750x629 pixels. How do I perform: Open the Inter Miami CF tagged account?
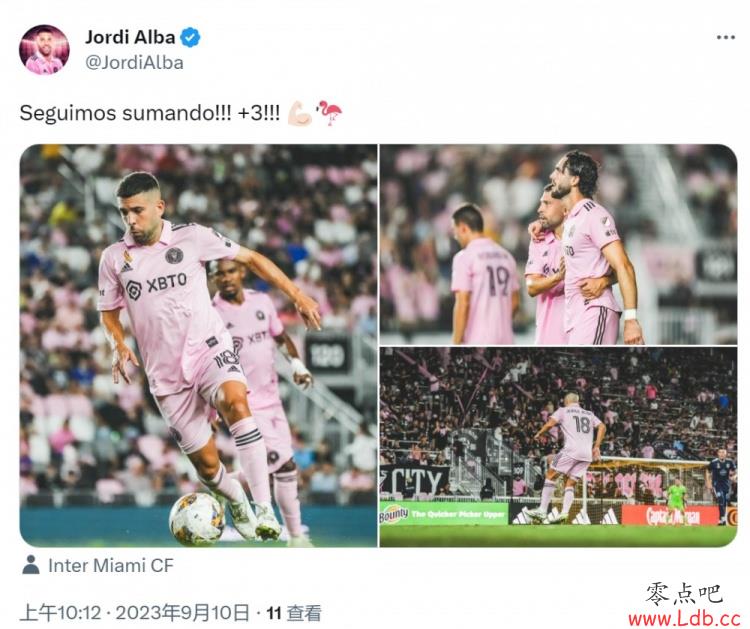110,565
